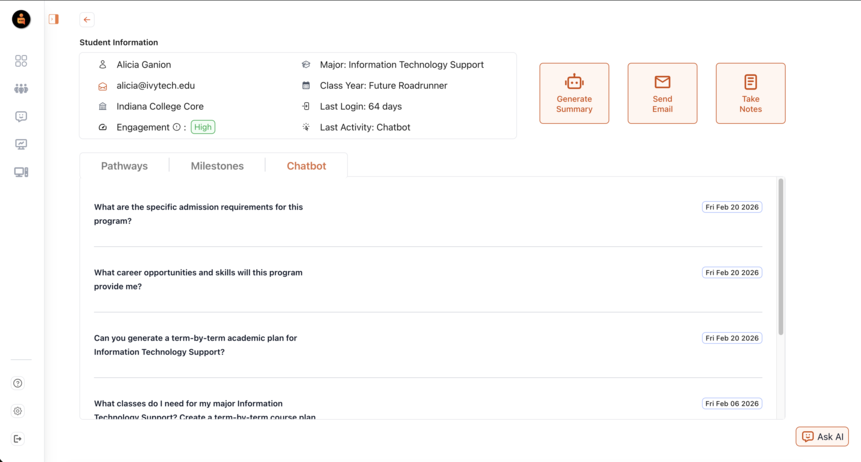Open the help question mark icon
This screenshot has width=861, height=462.
tap(18, 383)
